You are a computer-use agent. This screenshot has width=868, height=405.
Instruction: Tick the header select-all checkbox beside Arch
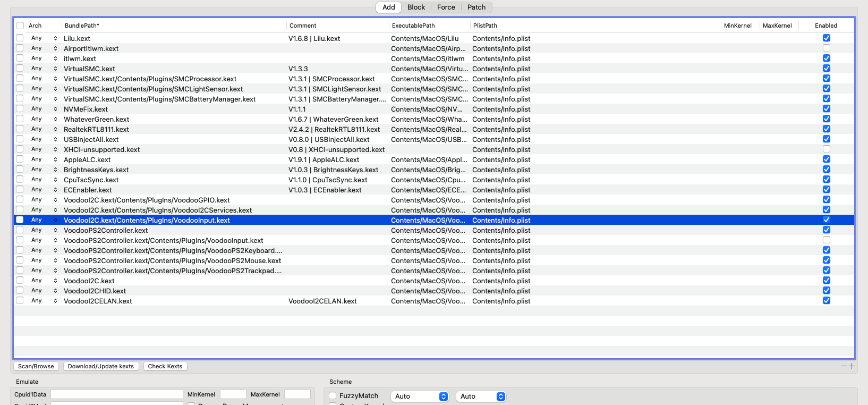click(20, 26)
